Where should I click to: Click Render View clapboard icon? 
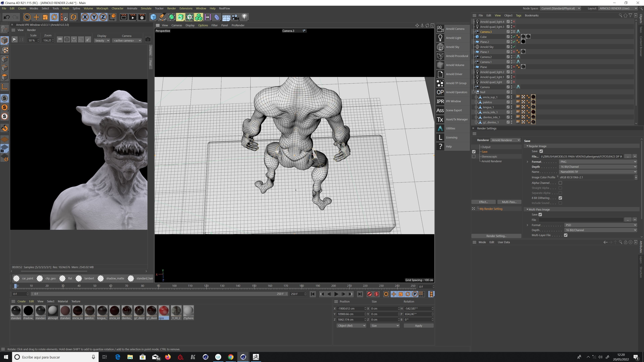click(x=123, y=17)
